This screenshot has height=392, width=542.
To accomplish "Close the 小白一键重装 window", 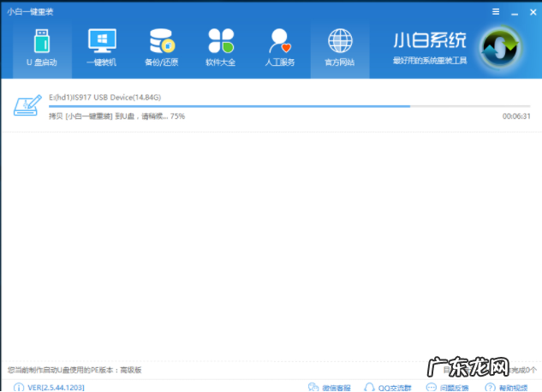I will tap(533, 12).
